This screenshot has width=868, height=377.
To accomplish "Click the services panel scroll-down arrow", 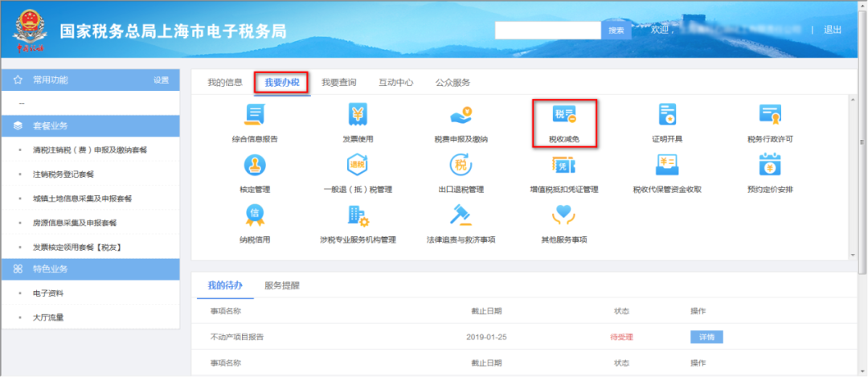I will (853, 255).
